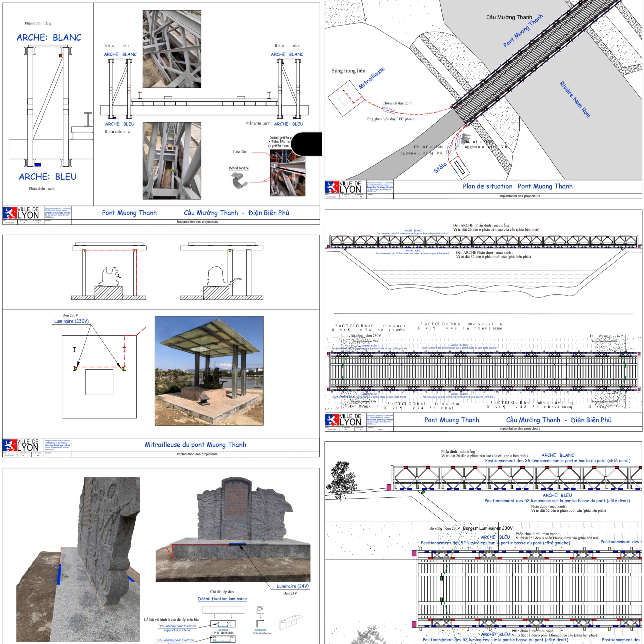Click the machine gun shelter photo

[x=209, y=371]
